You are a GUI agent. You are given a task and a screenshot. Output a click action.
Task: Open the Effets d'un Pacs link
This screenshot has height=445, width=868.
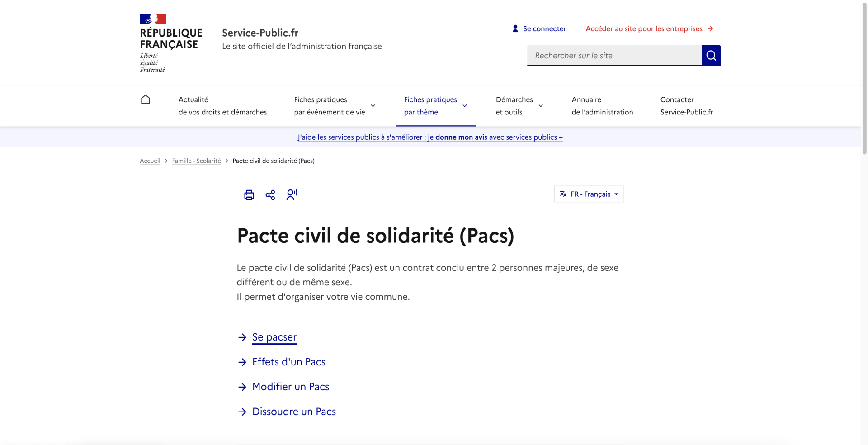(289, 362)
